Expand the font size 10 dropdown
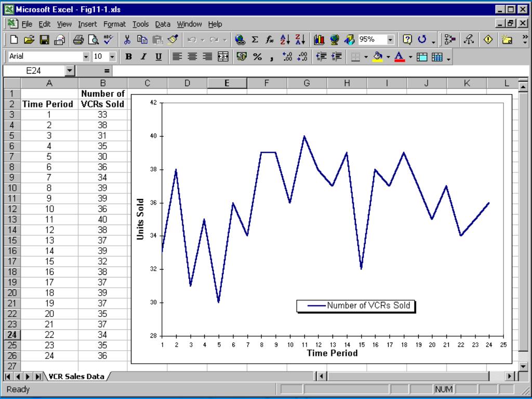The height and width of the screenshot is (399, 532). tap(112, 57)
